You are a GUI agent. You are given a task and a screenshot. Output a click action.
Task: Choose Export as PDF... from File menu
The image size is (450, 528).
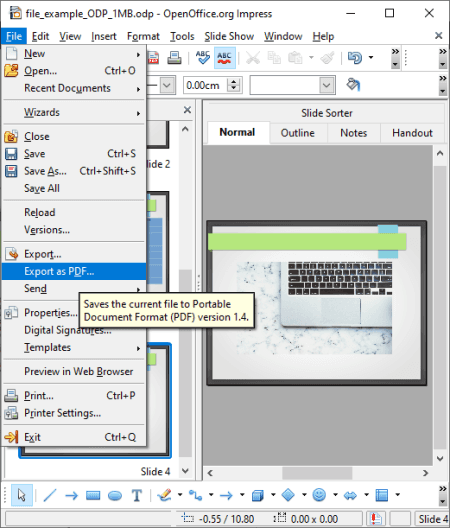tap(74, 271)
